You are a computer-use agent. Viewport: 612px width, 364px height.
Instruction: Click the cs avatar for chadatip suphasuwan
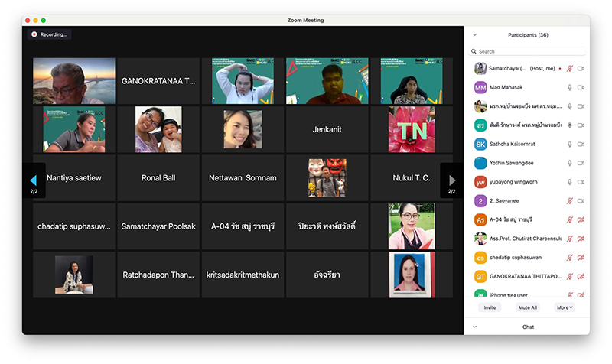tap(480, 258)
